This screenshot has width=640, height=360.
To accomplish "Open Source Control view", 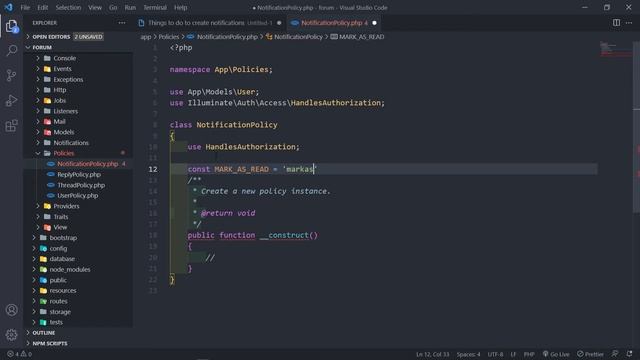I will (x=11, y=76).
